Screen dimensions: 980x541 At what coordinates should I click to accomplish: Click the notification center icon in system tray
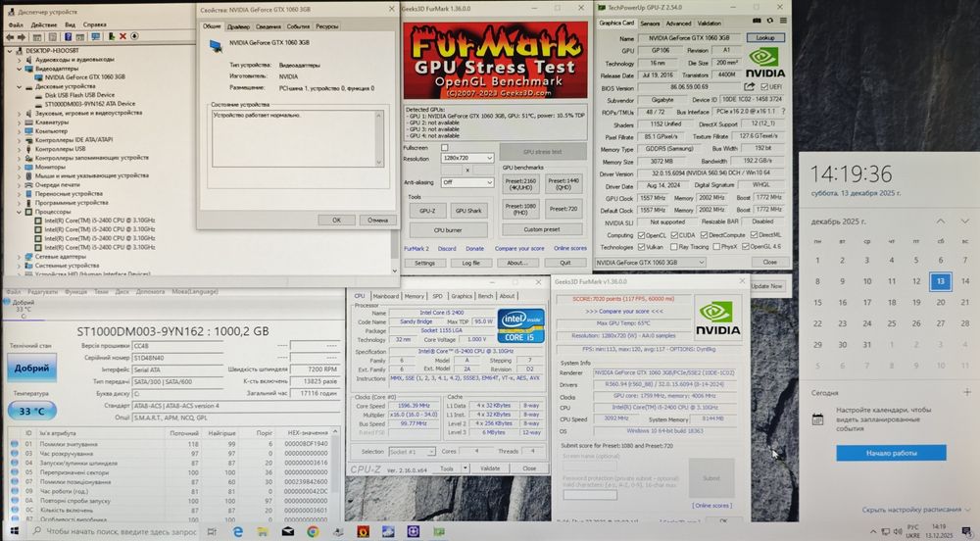tap(967, 531)
